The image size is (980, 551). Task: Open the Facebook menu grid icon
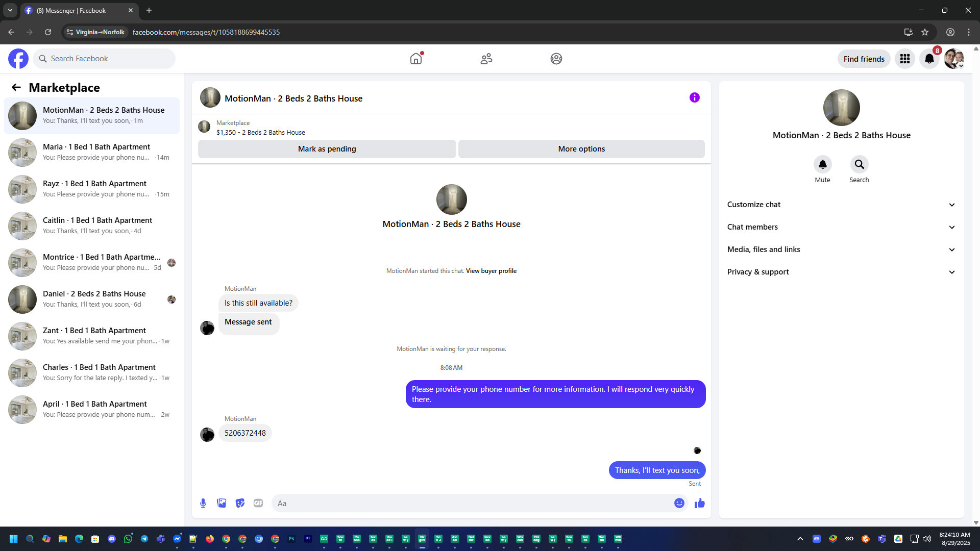pos(904,59)
